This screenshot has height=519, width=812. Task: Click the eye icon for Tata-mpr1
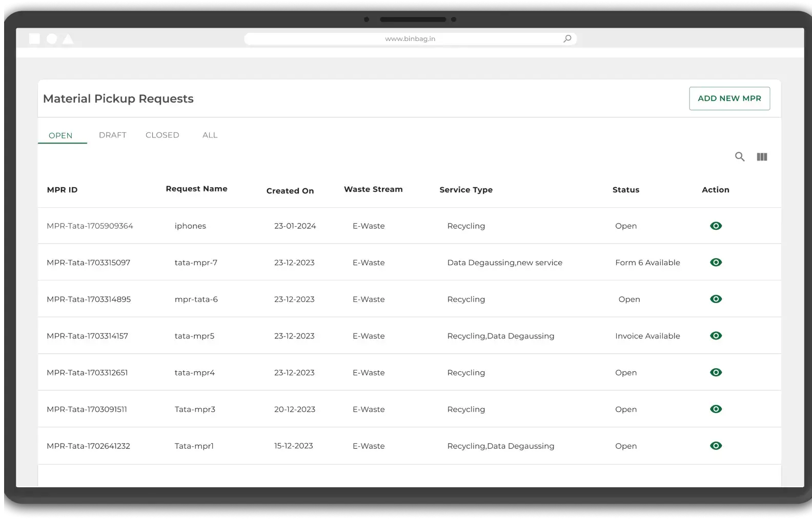pos(716,446)
